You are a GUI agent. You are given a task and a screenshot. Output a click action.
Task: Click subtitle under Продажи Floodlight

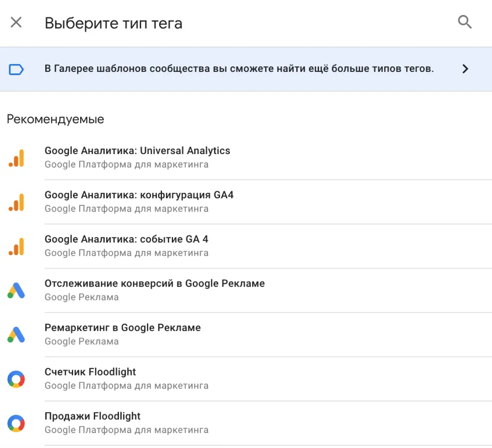pyautogui.click(x=127, y=430)
